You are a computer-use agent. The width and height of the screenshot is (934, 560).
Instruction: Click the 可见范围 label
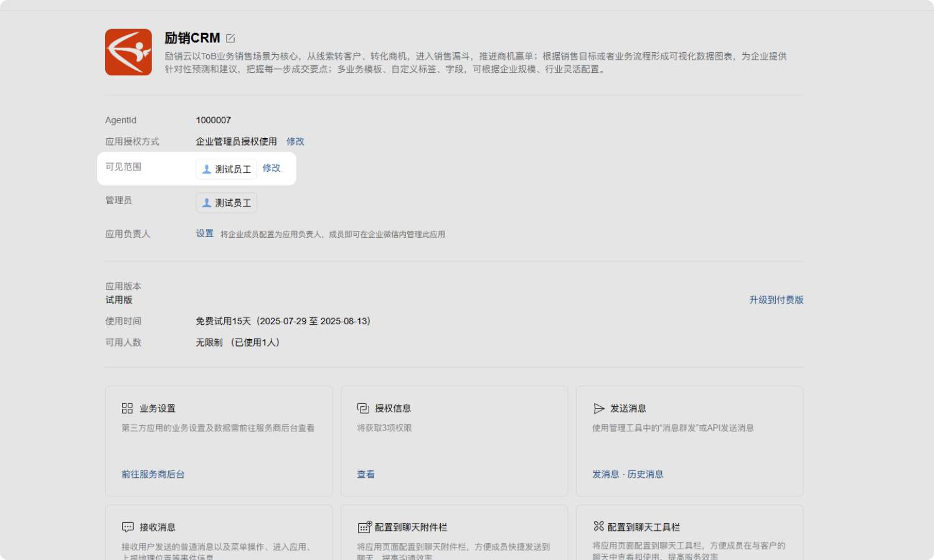click(x=123, y=167)
